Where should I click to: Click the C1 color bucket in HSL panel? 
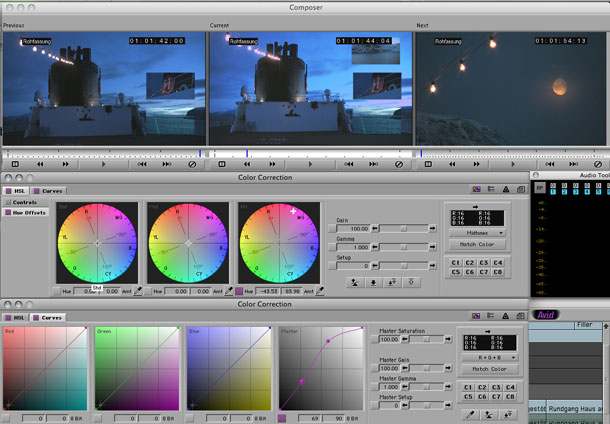456,262
